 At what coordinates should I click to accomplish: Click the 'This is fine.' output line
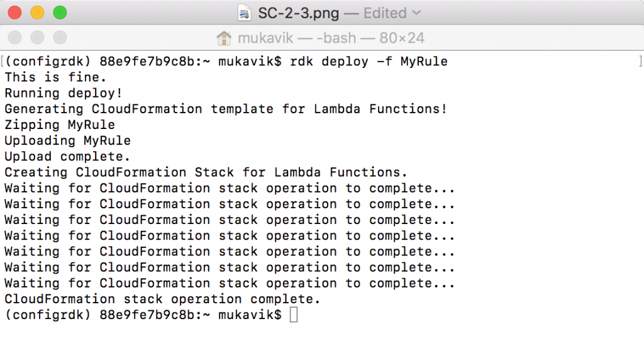click(x=55, y=77)
